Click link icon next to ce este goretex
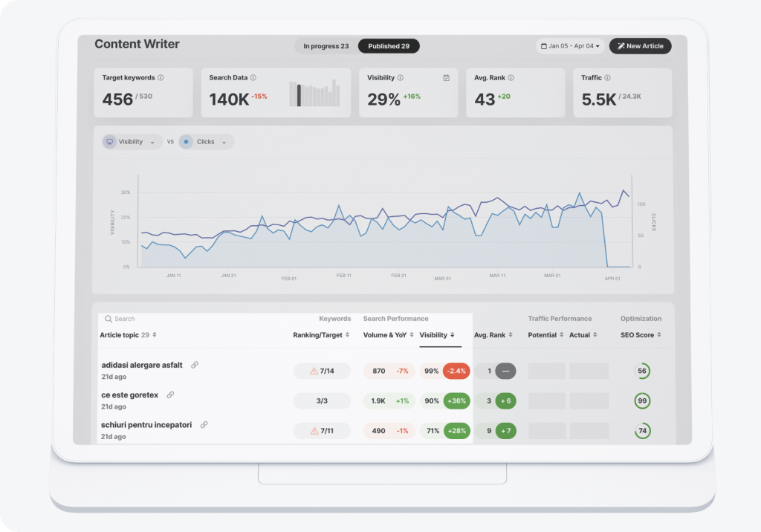The height and width of the screenshot is (532, 761). click(x=170, y=395)
